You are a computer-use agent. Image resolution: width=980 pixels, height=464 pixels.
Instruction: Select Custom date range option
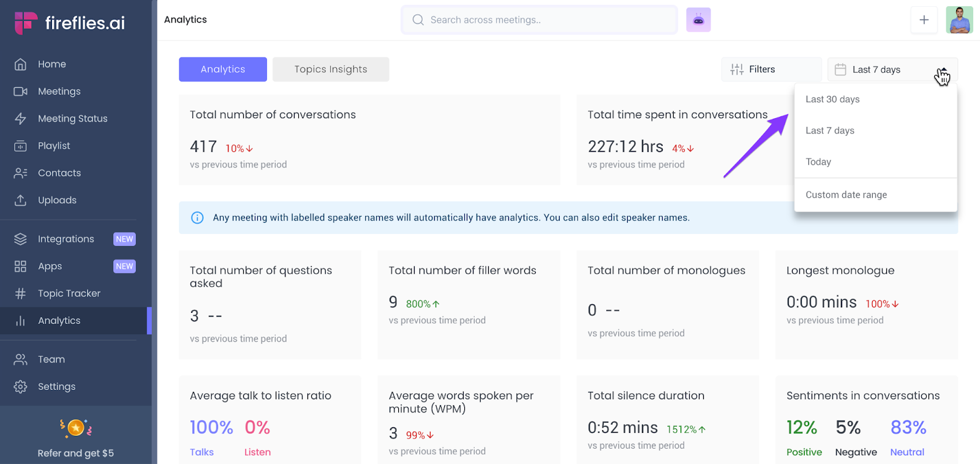[x=846, y=195]
